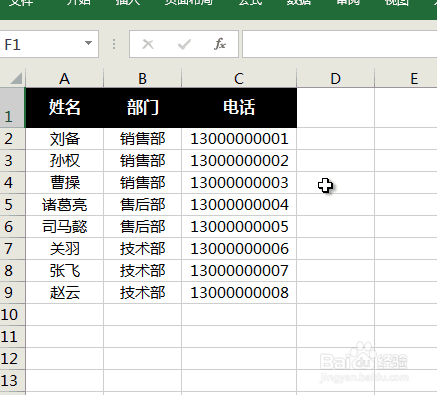Image resolution: width=437 pixels, height=395 pixels.
Task: Click 售后部 in 司马懿's row
Action: pos(143,227)
